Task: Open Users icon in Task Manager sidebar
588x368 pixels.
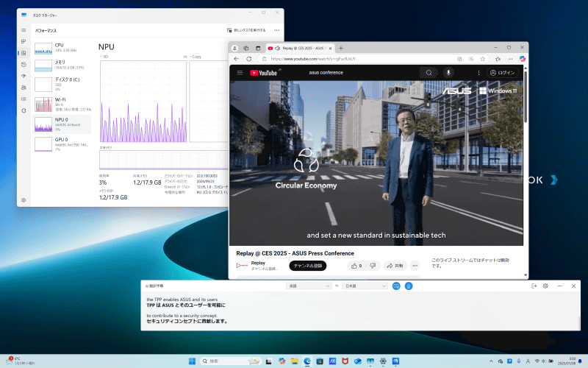Action: 24,88
